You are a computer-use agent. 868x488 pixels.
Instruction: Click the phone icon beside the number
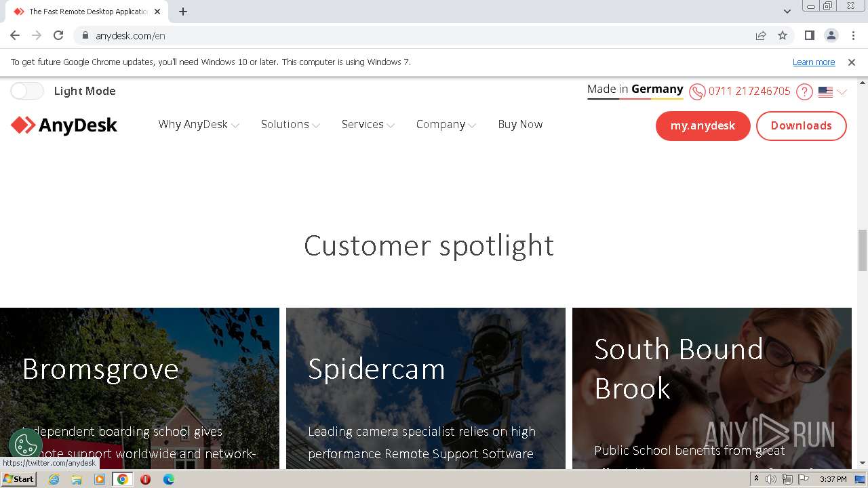pyautogui.click(x=697, y=91)
